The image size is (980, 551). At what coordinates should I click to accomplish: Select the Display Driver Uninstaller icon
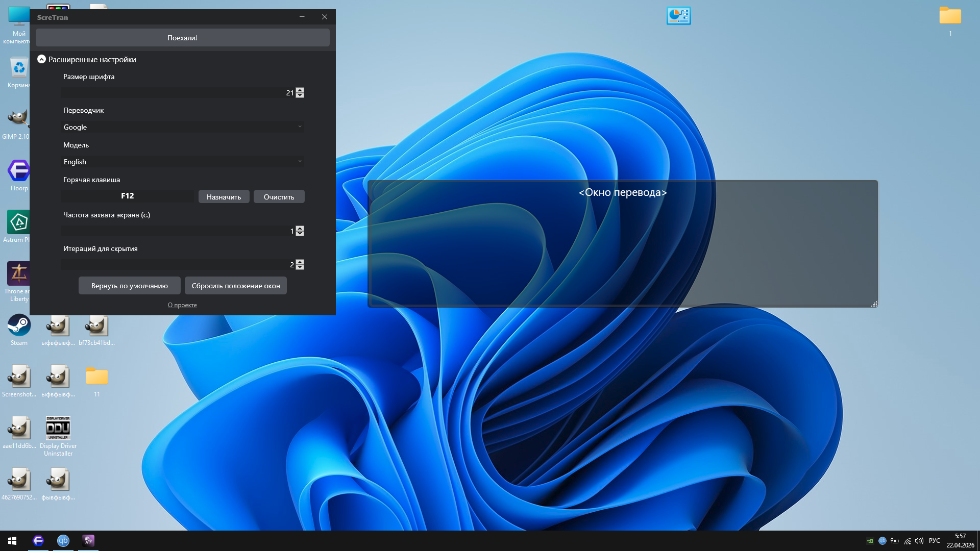coord(58,429)
